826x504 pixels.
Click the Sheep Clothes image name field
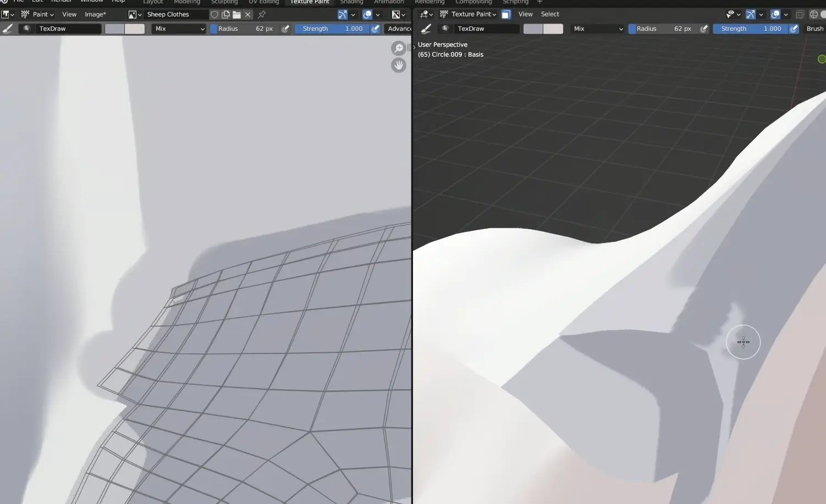[x=175, y=14]
